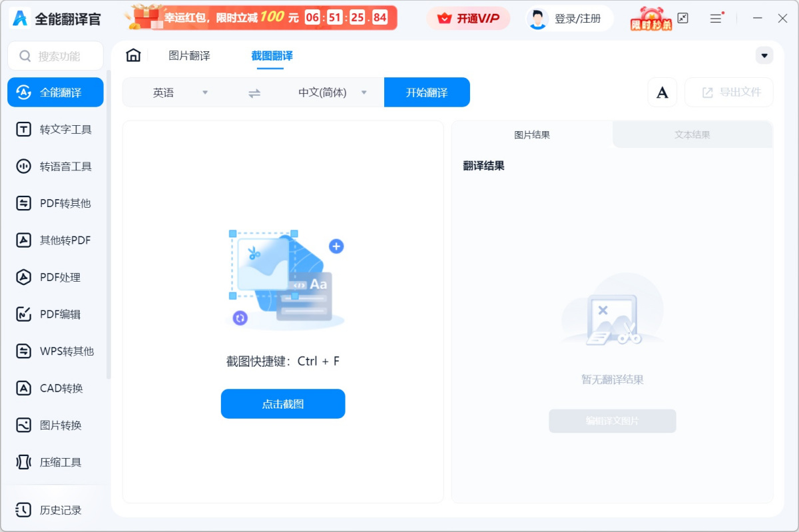Select the 转文字工具 in sidebar

pyautogui.click(x=55, y=129)
